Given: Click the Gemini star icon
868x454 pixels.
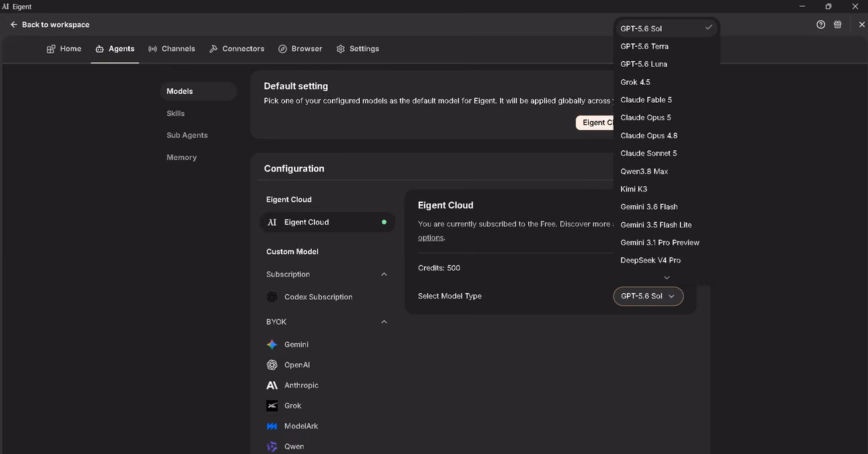Looking at the screenshot, I should click(272, 345).
